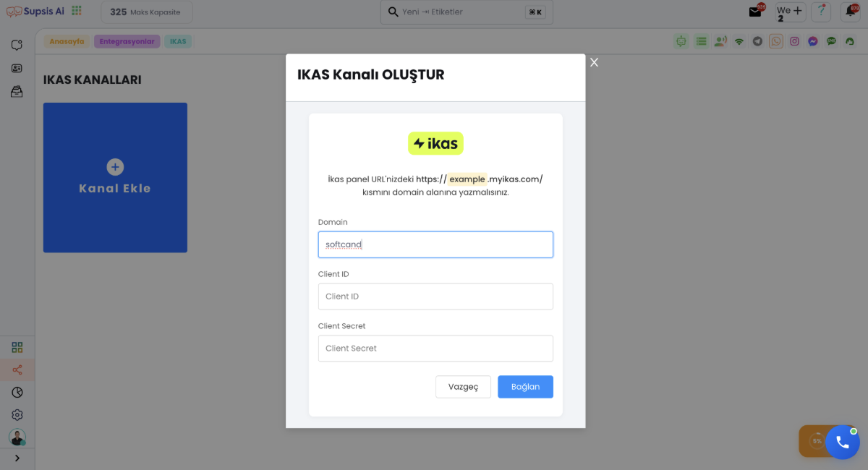The width and height of the screenshot is (868, 470).
Task: Open the chat conversations sidebar icon
Action: coord(17,45)
